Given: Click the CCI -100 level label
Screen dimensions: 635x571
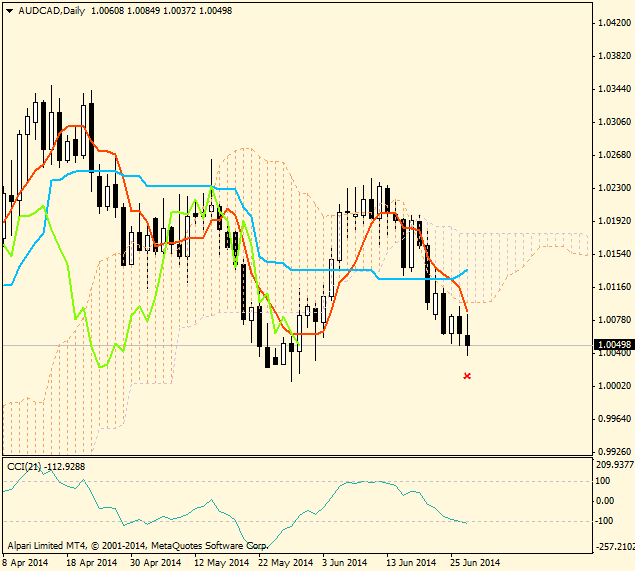Looking at the screenshot, I should (x=603, y=521).
